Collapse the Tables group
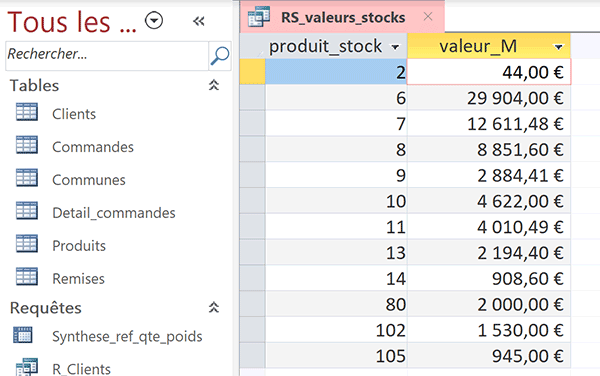Screen dimensions: 600x376 coord(214,85)
